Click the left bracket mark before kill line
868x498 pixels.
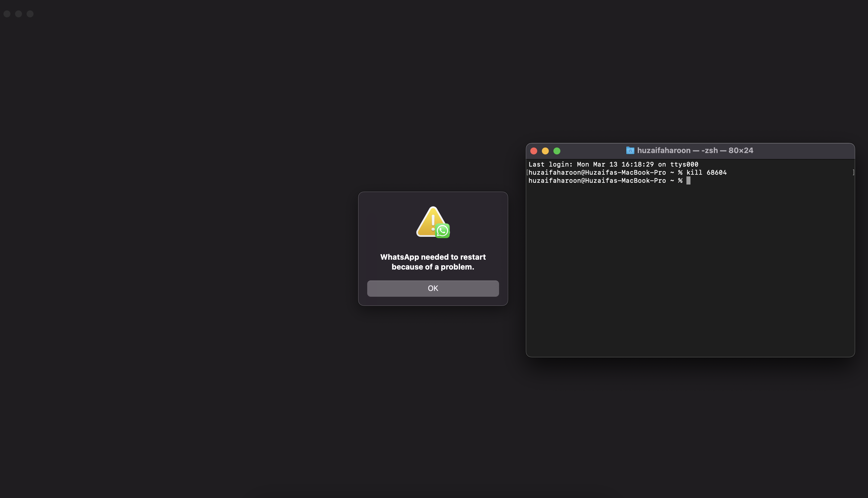527,173
